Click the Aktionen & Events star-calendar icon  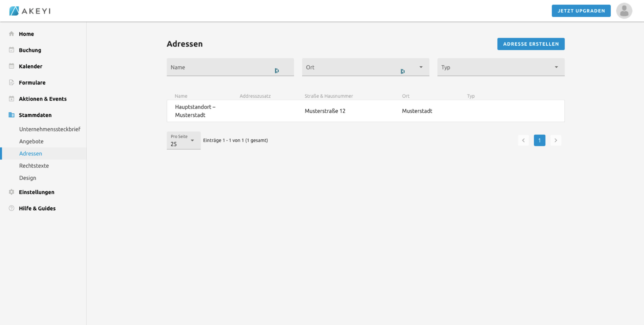(x=11, y=99)
